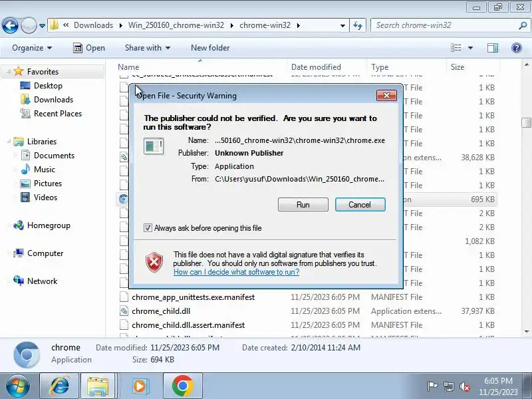Open Downloads in Favorites
This screenshot has width=532, height=399.
(x=53, y=99)
